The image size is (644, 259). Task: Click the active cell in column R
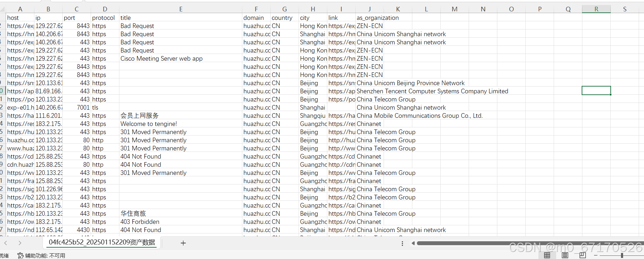tap(596, 90)
